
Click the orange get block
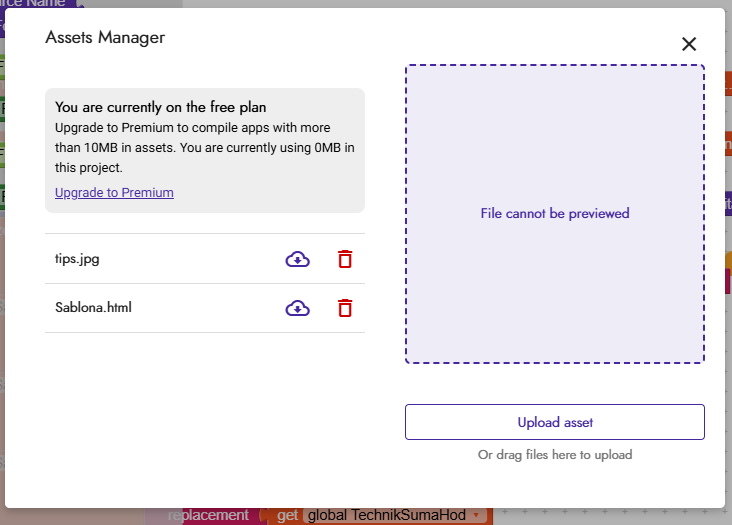pyautogui.click(x=287, y=515)
